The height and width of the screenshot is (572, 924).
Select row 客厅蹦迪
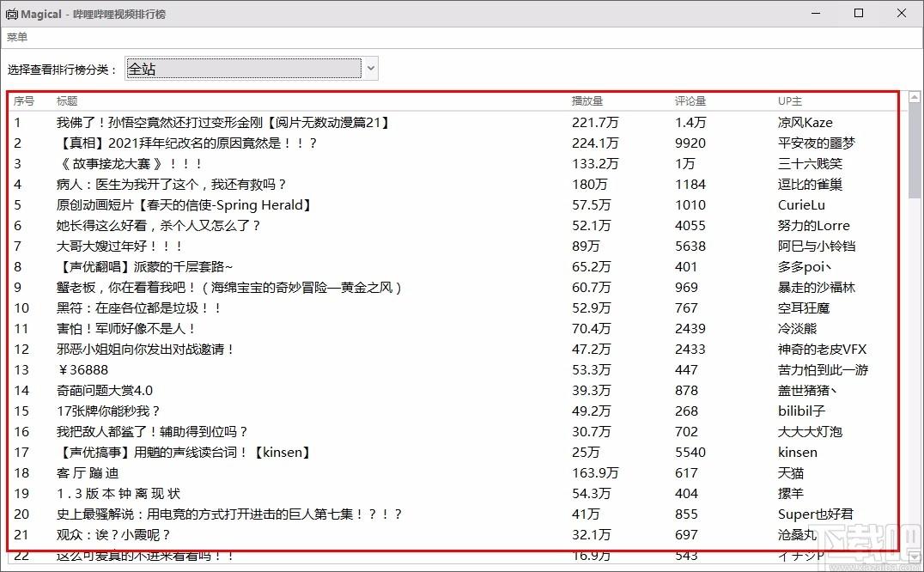(x=453, y=473)
